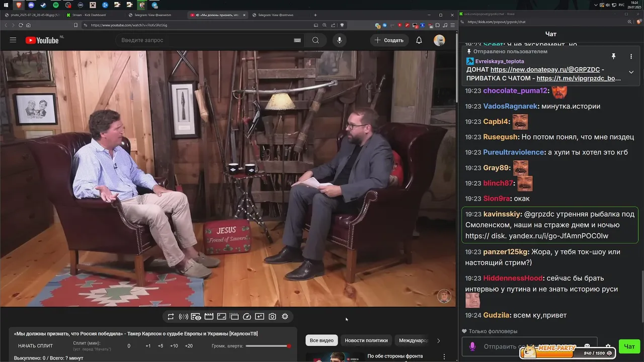
Task: Click the chat microphone icon in Kick
Action: coord(472,346)
